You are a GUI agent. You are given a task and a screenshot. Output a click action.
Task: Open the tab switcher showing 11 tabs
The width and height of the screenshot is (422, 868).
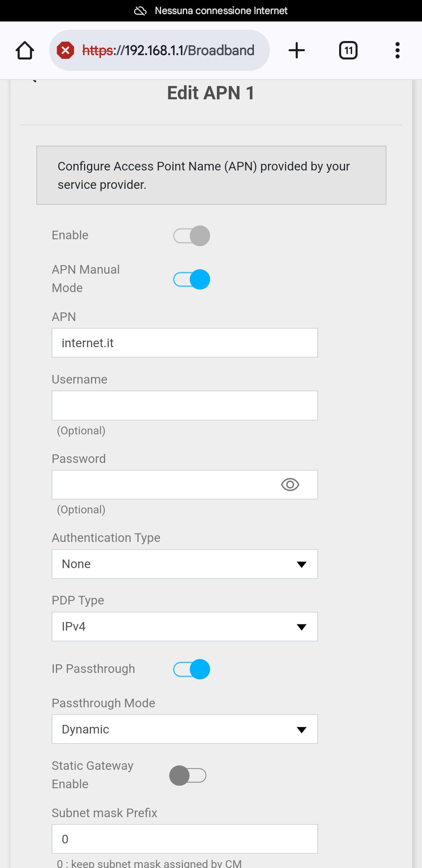[348, 50]
